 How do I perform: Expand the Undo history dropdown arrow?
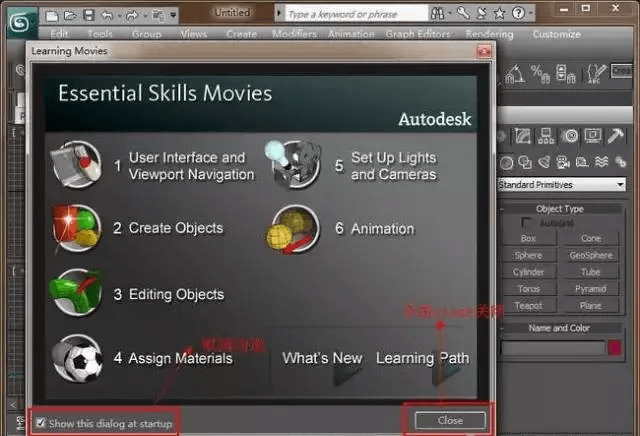click(120, 16)
